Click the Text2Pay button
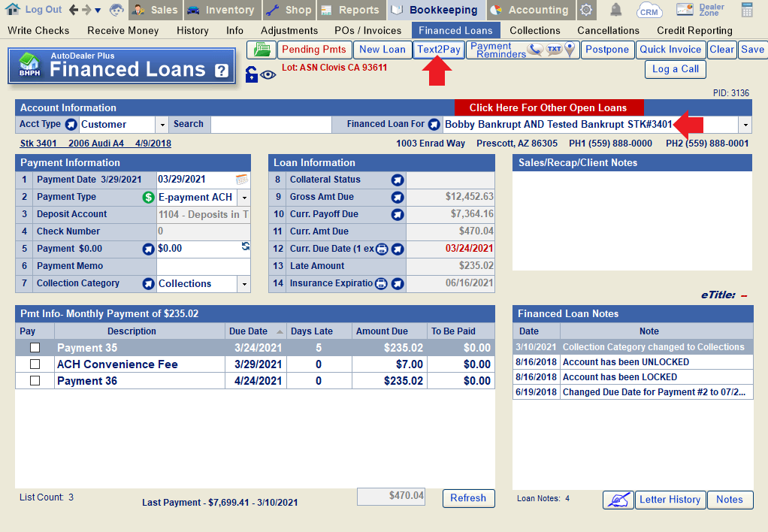Image resolution: width=768 pixels, height=532 pixels. coord(439,50)
